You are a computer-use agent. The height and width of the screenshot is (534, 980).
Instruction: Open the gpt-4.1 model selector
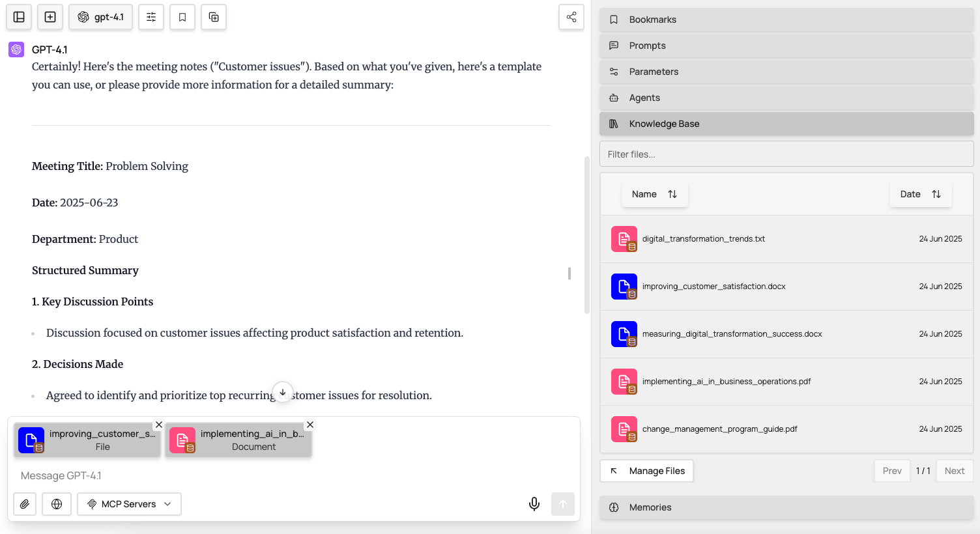[x=100, y=17]
